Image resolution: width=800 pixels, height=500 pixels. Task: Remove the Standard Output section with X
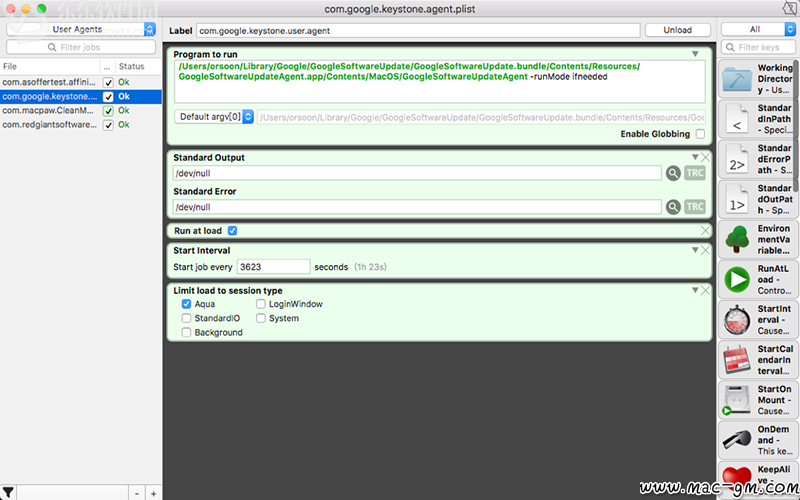[705, 157]
